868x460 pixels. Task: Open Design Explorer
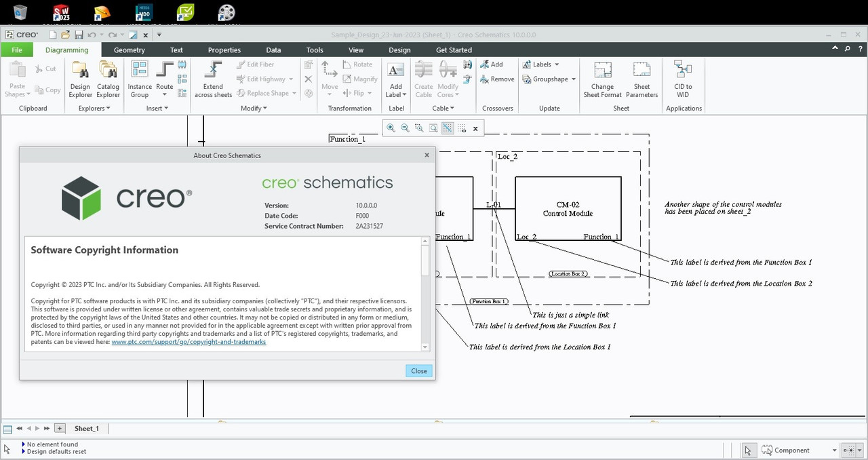[x=80, y=79]
